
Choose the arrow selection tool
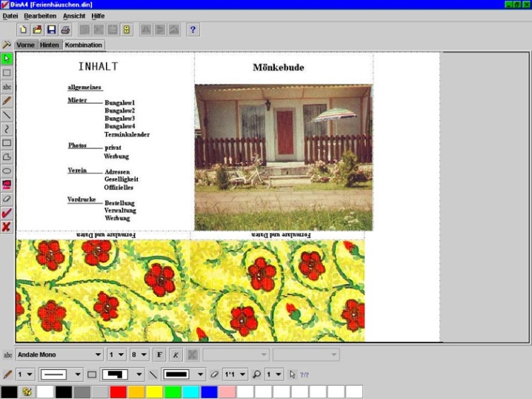click(7, 59)
